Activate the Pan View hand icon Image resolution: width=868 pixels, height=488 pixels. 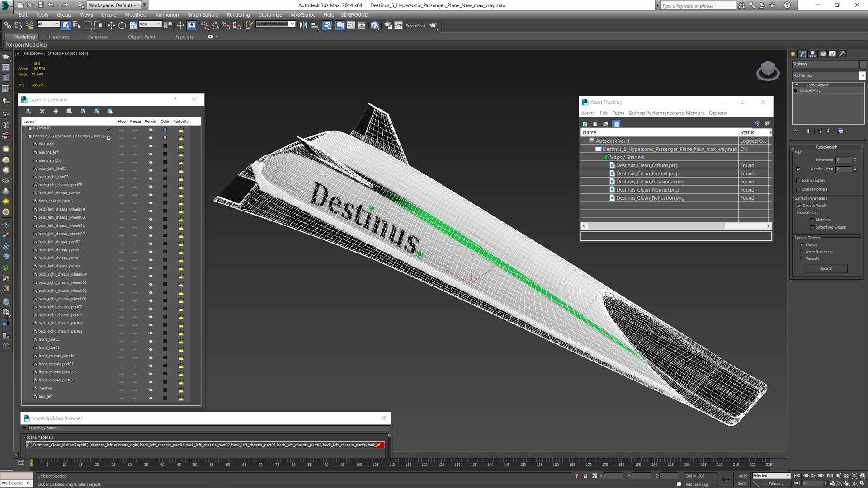tap(847, 483)
